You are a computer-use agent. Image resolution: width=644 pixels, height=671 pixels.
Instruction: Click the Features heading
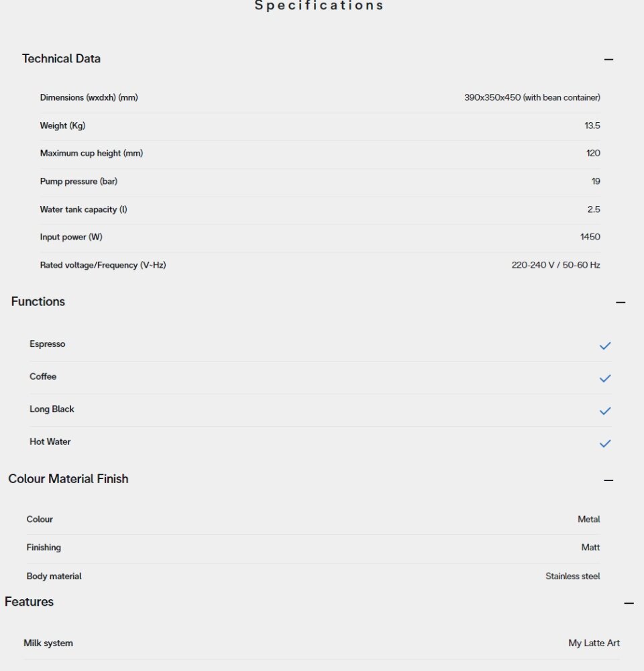coord(29,602)
